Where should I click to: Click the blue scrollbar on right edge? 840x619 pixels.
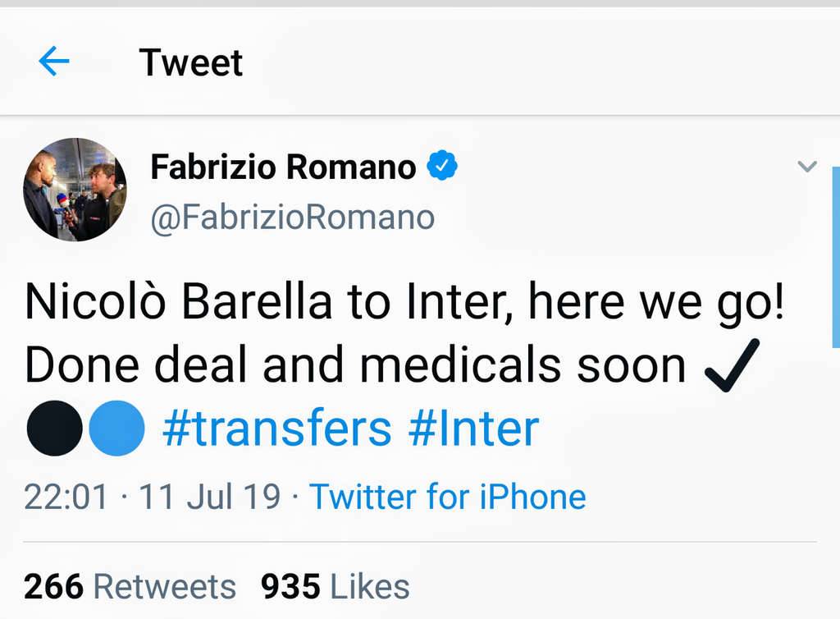coord(836,254)
